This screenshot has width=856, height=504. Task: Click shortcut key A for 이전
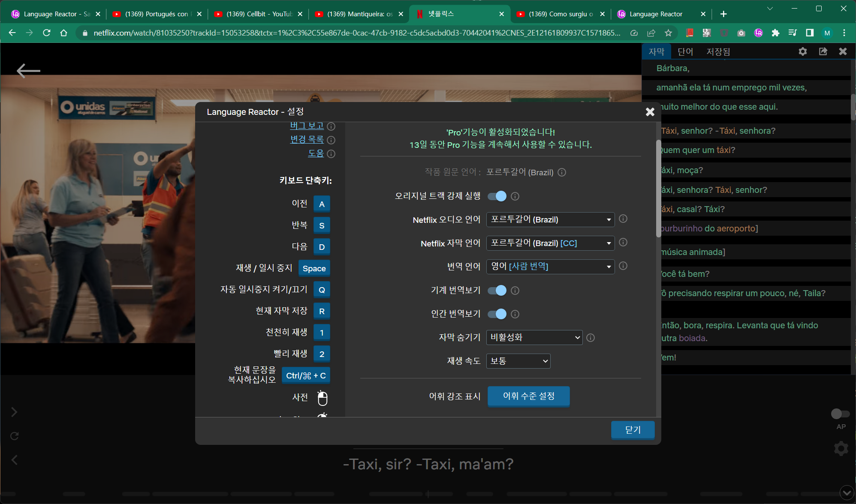(322, 204)
